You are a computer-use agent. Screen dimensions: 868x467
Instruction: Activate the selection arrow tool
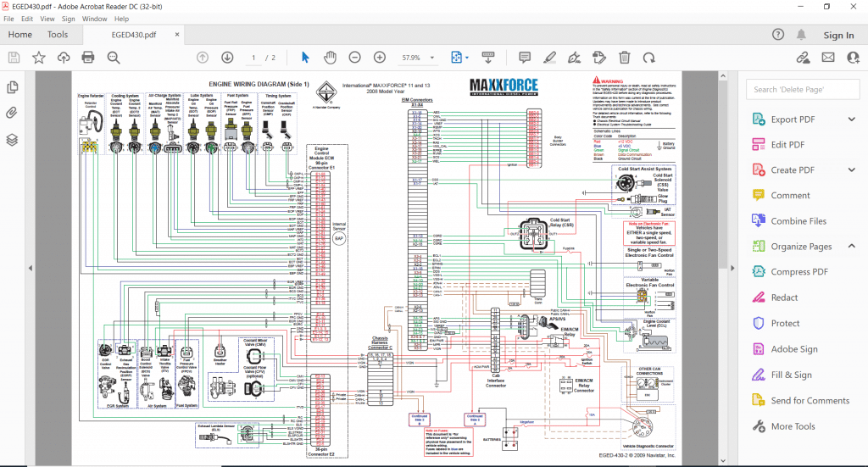305,58
